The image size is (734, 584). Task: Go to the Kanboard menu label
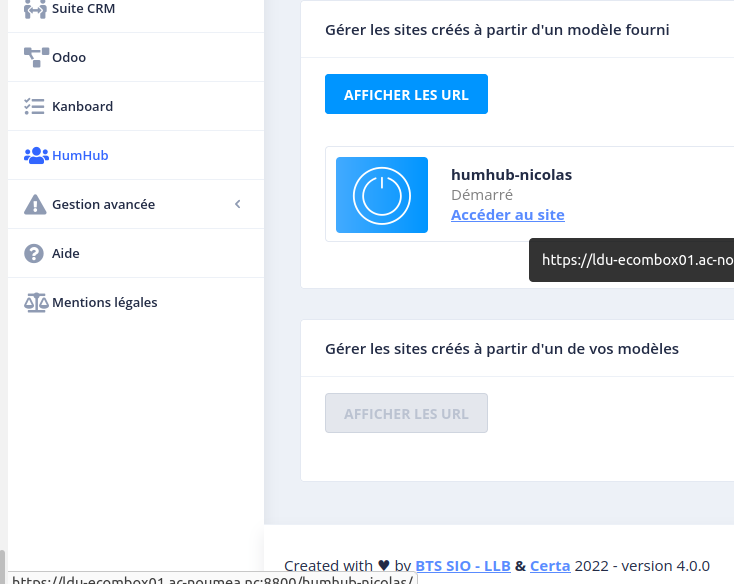coord(82,106)
